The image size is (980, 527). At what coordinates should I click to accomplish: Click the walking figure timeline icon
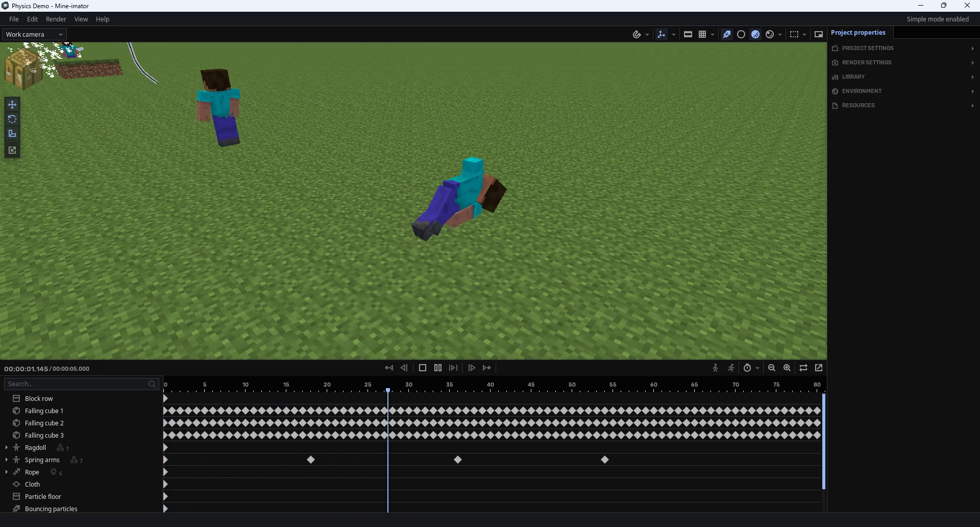click(716, 368)
